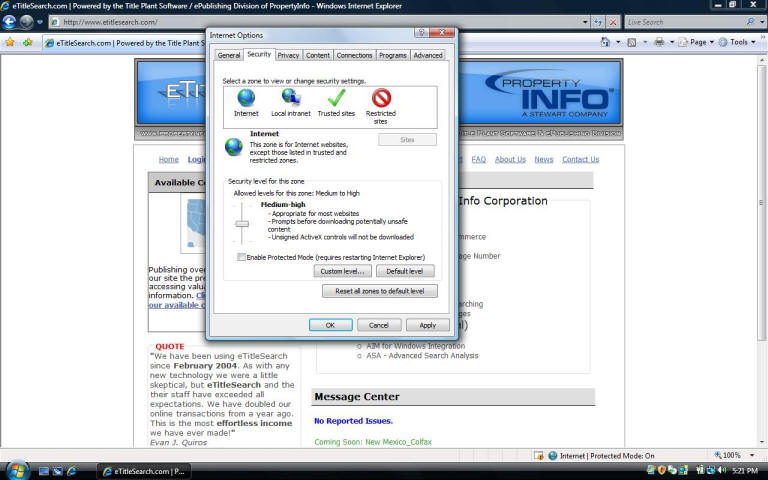Click the status bar pop-up blocker icon
Viewport: 768px width, 480px height.
tap(539, 456)
